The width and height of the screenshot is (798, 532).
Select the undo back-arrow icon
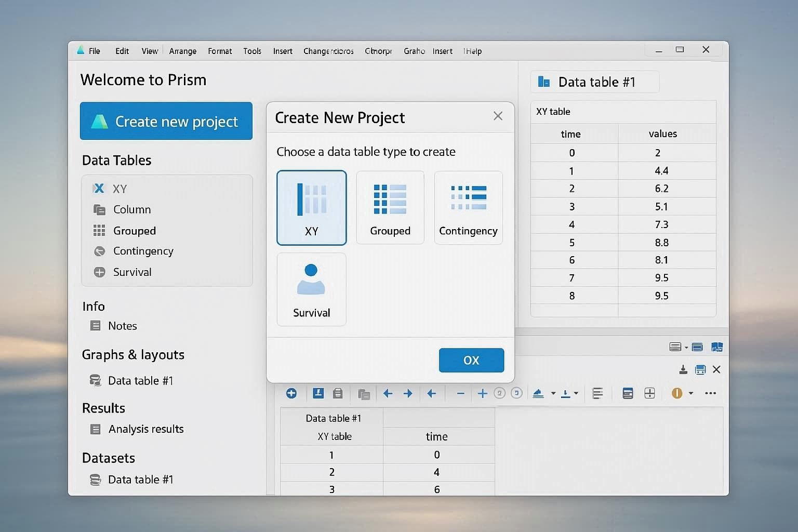(x=388, y=393)
